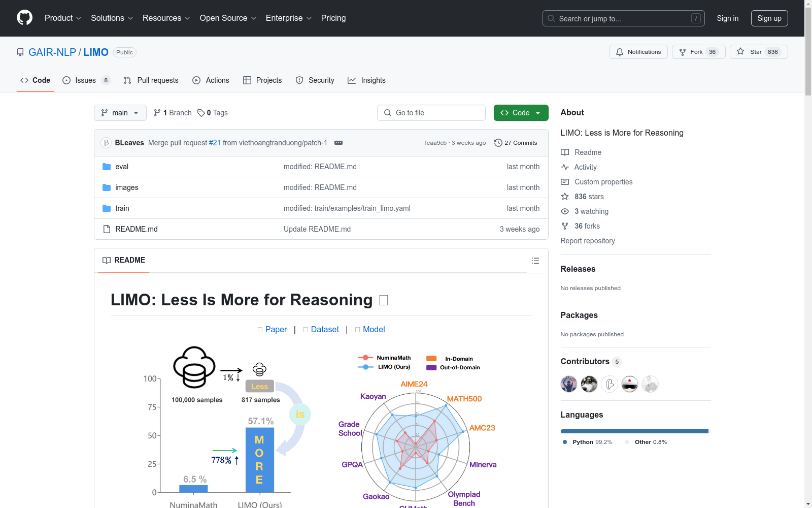Click the Python language bar segment
This screenshot has width=812, height=508.
(634, 431)
